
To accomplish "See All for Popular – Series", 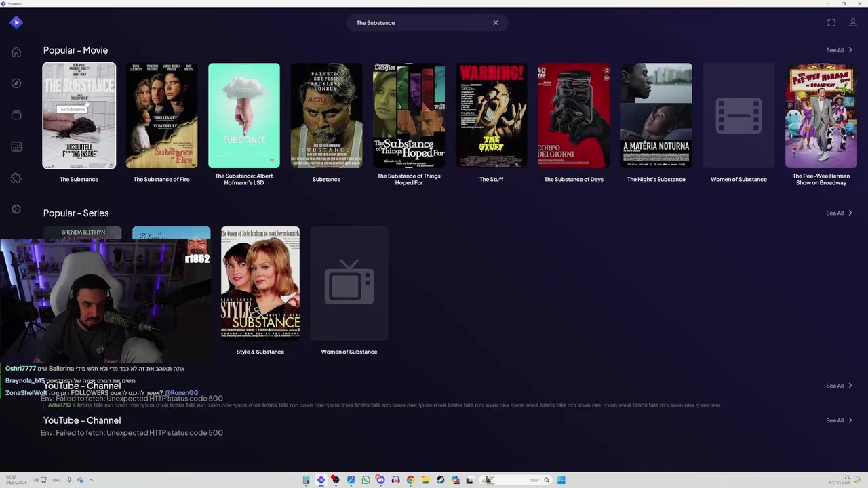I will (x=840, y=213).
